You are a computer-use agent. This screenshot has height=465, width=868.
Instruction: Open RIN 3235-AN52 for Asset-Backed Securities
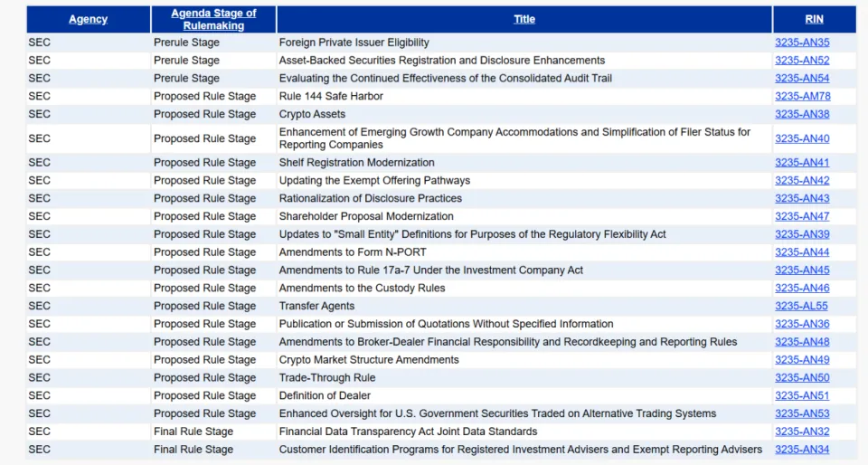coord(802,61)
